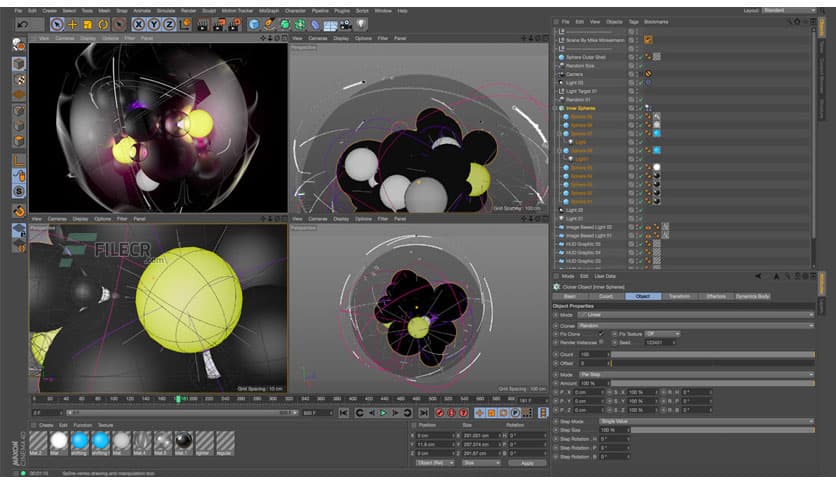Activate the Rotate tool

pos(103,25)
